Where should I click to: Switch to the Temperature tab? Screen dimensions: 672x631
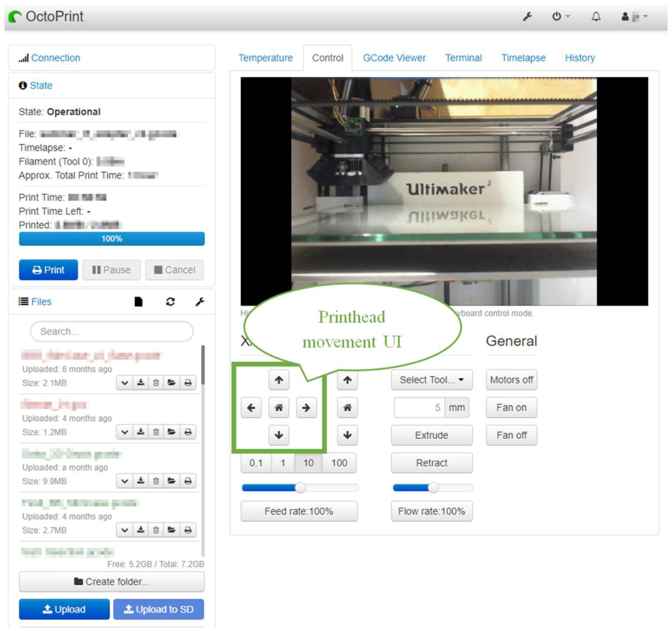point(265,58)
